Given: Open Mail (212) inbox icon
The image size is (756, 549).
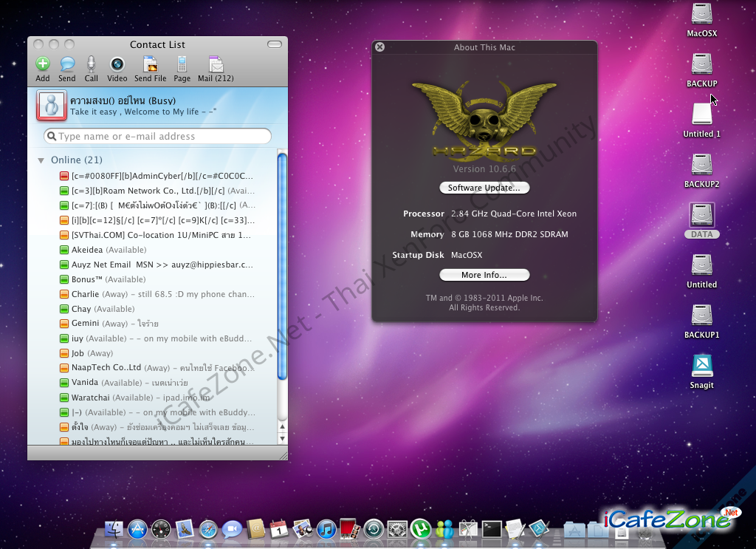Looking at the screenshot, I should point(215,65).
